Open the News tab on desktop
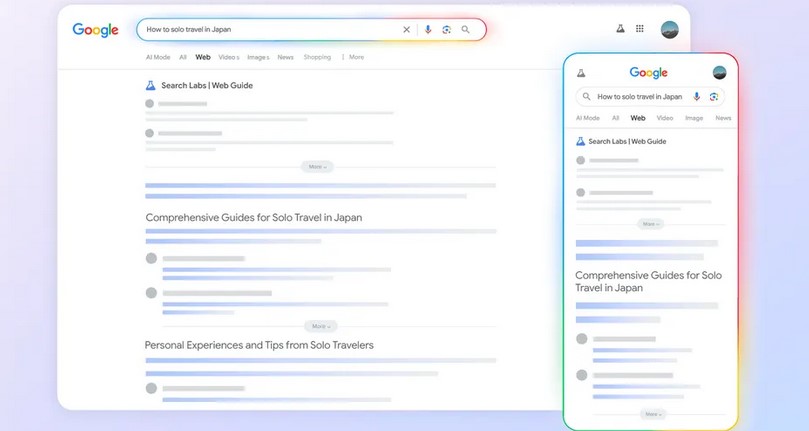 pos(285,57)
